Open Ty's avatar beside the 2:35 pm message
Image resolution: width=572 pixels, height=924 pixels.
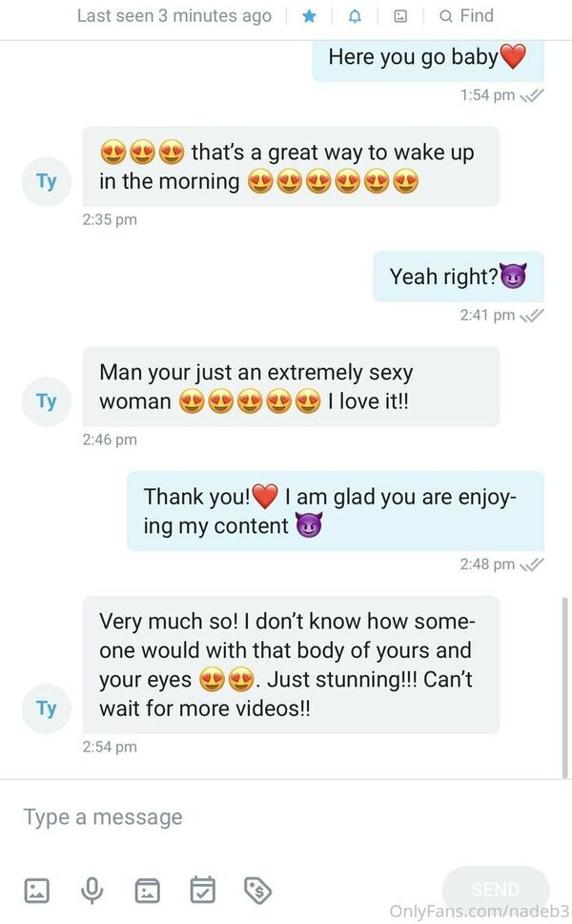(x=47, y=181)
